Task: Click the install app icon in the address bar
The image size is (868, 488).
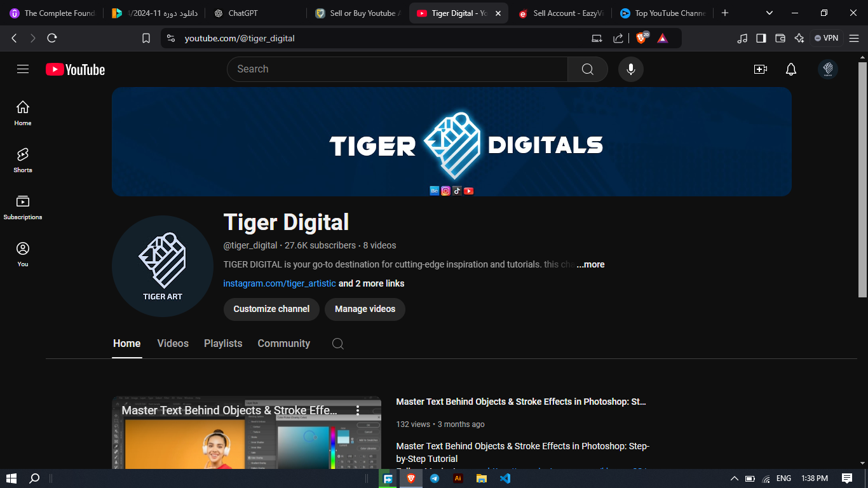Action: [597, 38]
